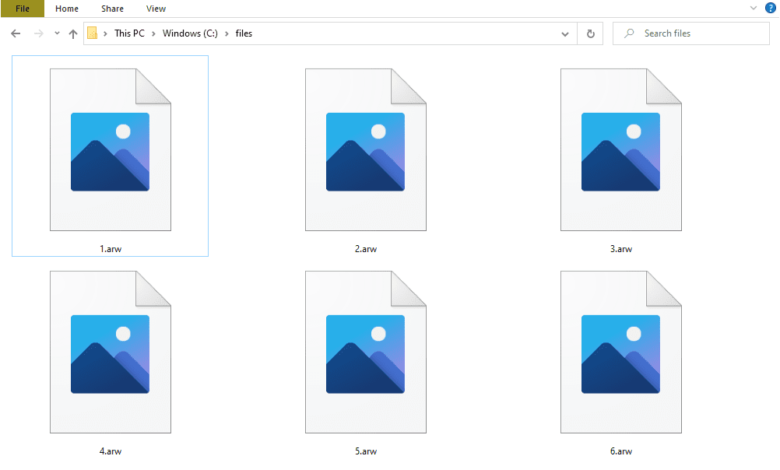The height and width of the screenshot is (470, 780).
Task: Select the 3.arw file icon
Action: click(620, 150)
